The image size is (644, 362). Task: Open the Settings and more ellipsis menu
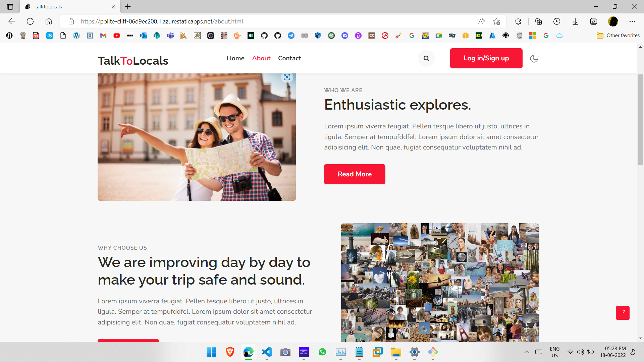pyautogui.click(x=632, y=21)
